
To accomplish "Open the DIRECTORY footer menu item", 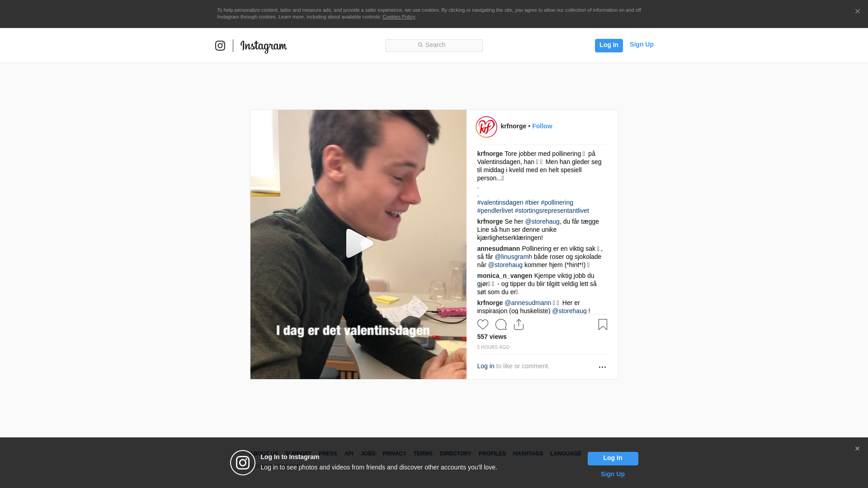I will click(x=455, y=454).
